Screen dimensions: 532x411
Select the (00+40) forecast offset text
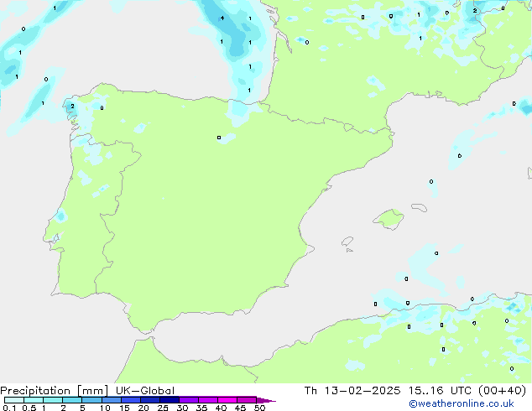[x=503, y=391]
